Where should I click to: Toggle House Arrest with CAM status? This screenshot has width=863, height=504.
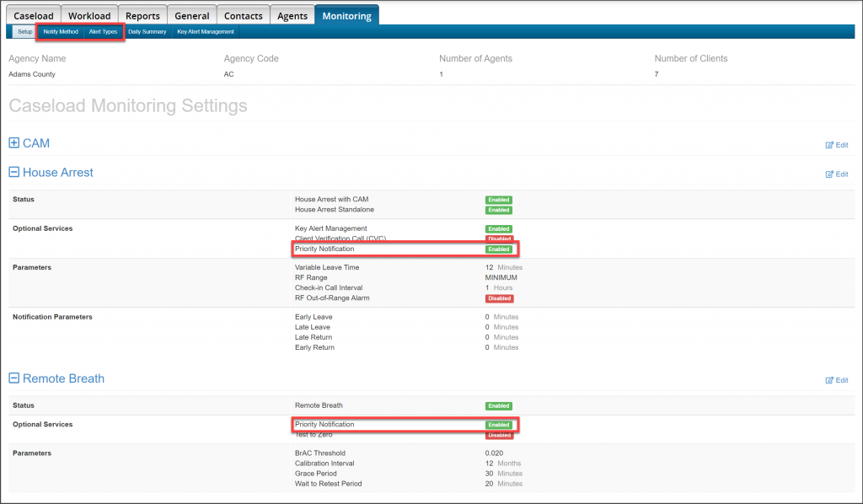[x=498, y=200]
